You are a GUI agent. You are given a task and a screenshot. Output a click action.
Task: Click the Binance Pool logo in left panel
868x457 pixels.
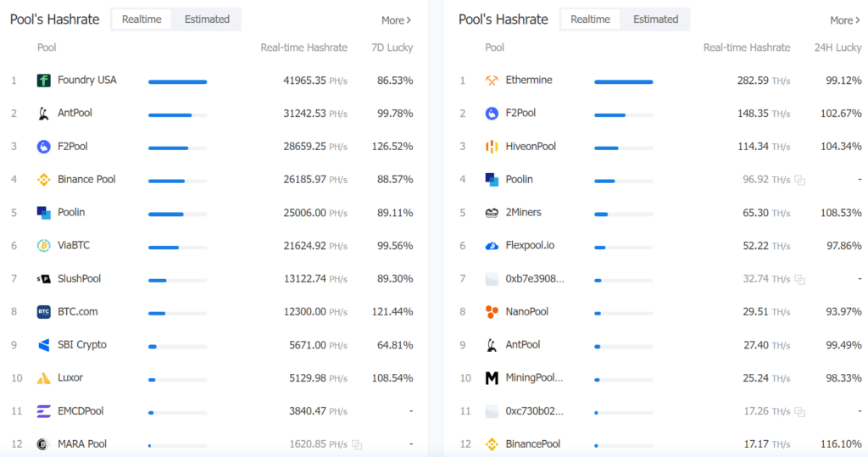43,180
